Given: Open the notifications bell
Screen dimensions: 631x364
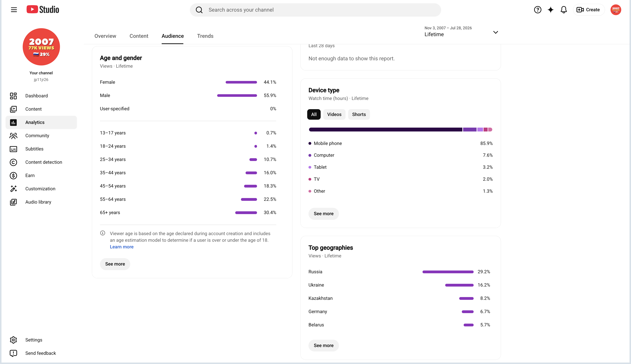Looking at the screenshot, I should (563, 10).
